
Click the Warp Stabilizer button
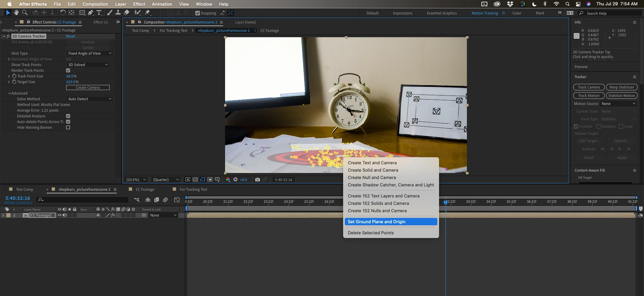pos(622,87)
